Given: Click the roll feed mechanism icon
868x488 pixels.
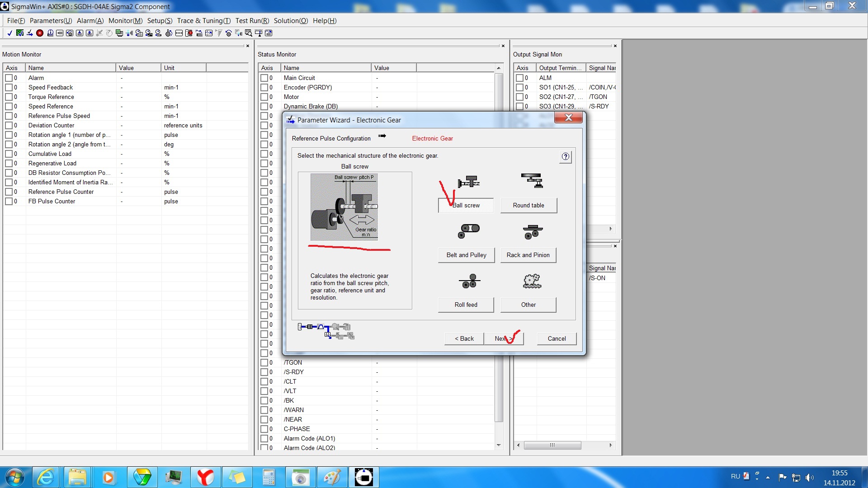Looking at the screenshot, I should [469, 281].
